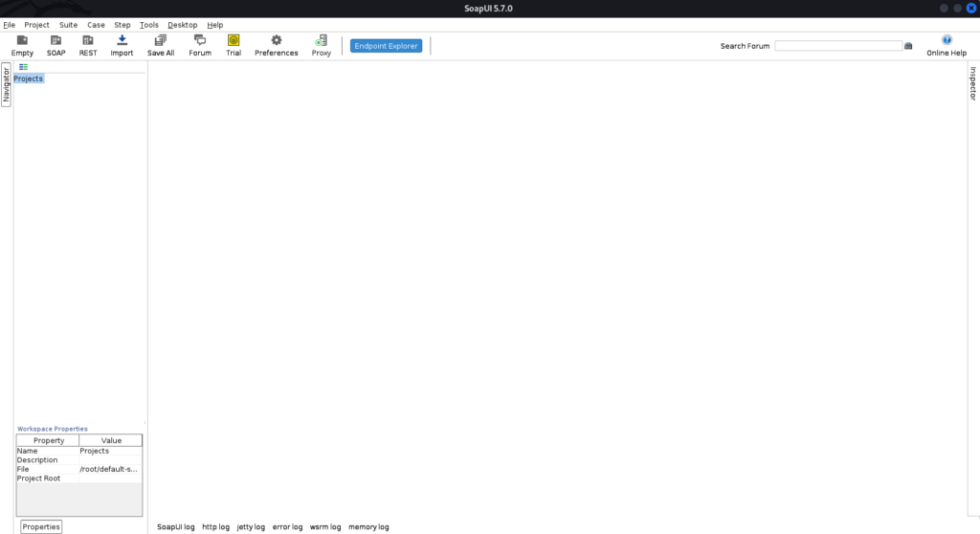Click the Property column header
980x534 pixels.
click(x=48, y=440)
